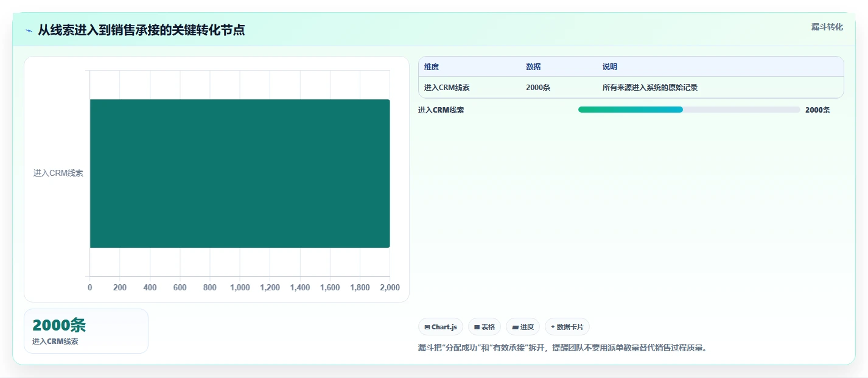Click the x-axis tick 1,600
868x378 pixels.
[330, 287]
